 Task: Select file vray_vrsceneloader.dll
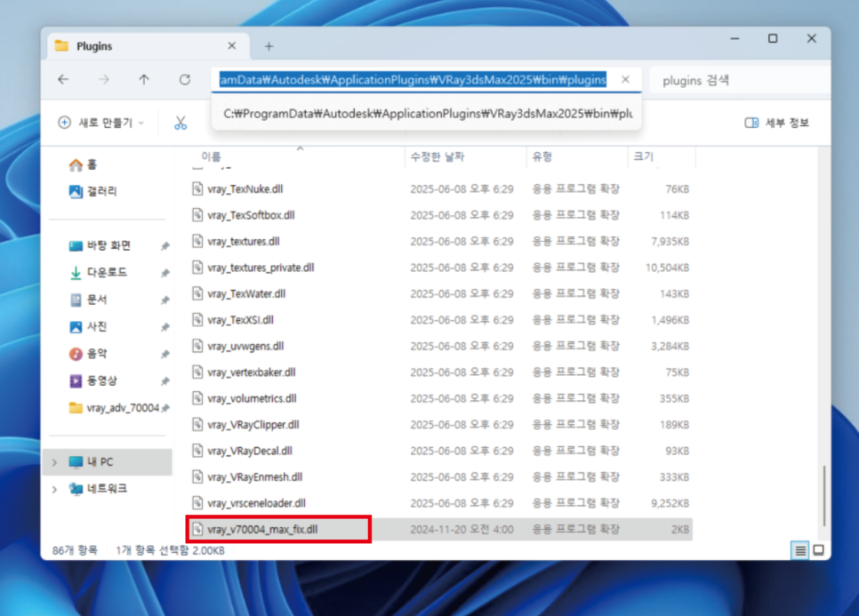coord(256,503)
